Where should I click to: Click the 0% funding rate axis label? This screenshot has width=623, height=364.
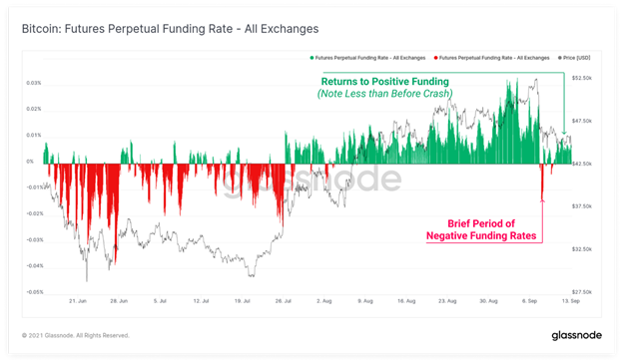30,162
